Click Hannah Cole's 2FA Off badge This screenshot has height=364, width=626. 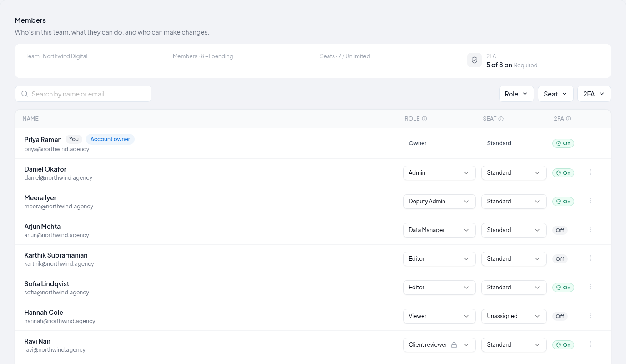point(560,316)
